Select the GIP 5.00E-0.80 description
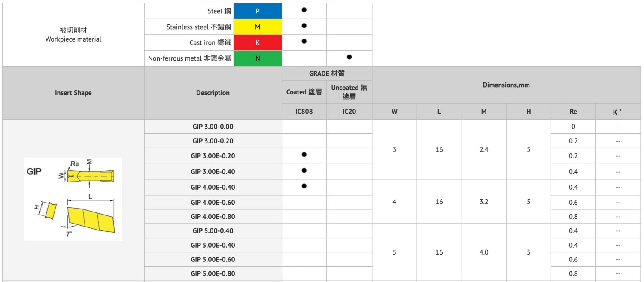The height and width of the screenshot is (282, 644). (213, 273)
